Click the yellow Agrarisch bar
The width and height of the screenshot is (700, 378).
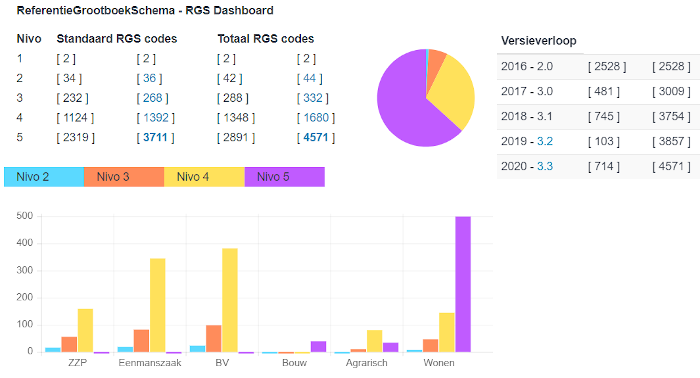point(375,341)
